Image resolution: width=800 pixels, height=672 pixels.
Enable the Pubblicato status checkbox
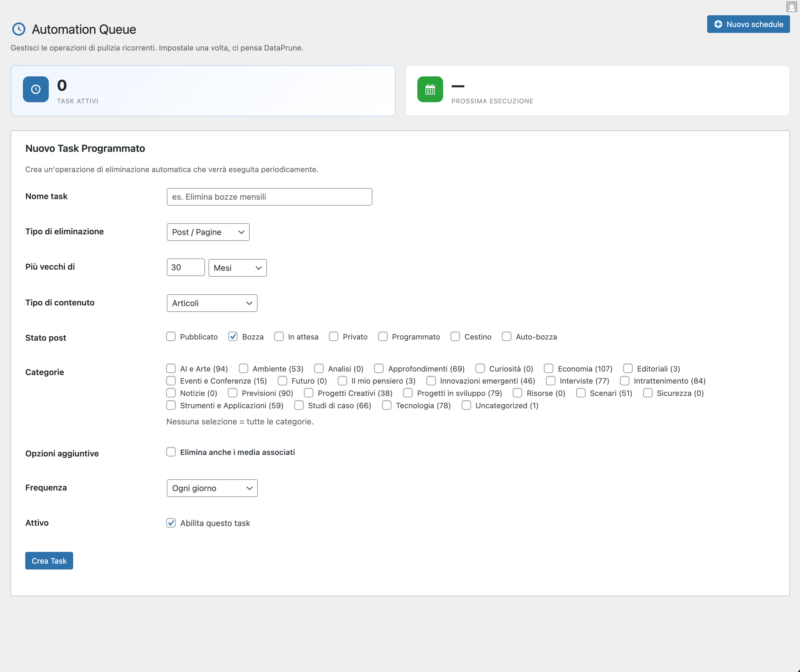point(171,336)
